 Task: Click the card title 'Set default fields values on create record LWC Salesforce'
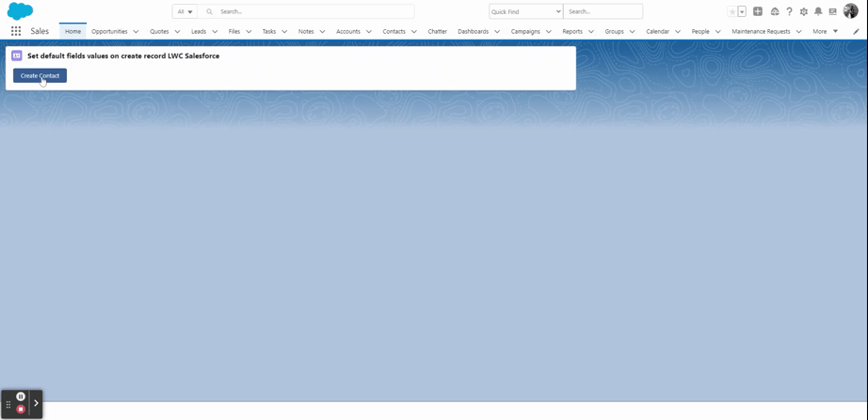pyautogui.click(x=123, y=56)
